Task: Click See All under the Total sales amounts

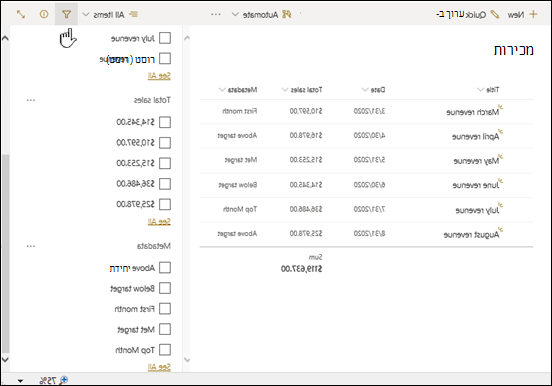Action: (x=159, y=222)
